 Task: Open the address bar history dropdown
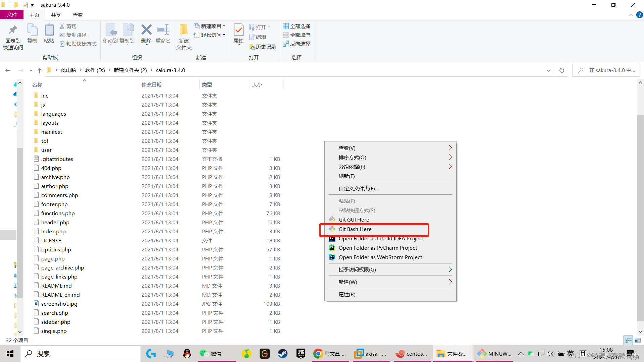pos(549,70)
